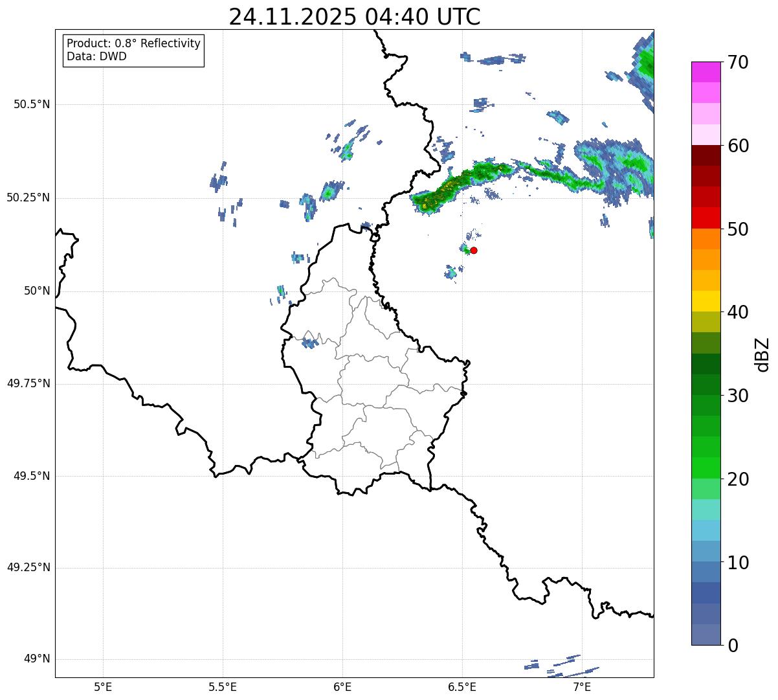Click the longitude label 6.5°E
778x700 pixels.
pyautogui.click(x=462, y=687)
